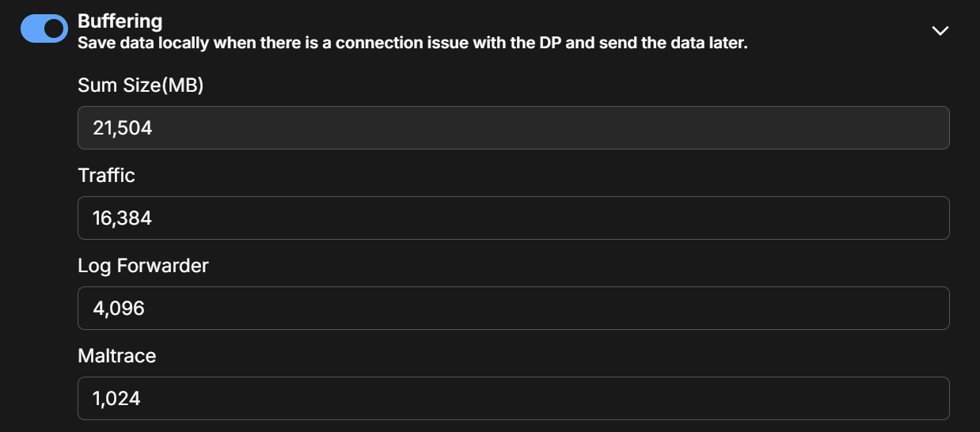980x432 pixels.
Task: Click into the Maltrace input field
Action: click(513, 398)
